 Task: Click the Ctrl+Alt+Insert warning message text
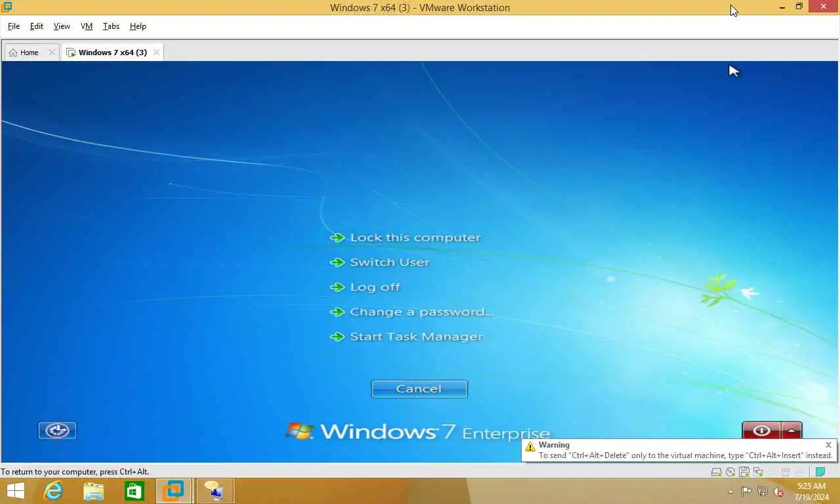(x=686, y=455)
